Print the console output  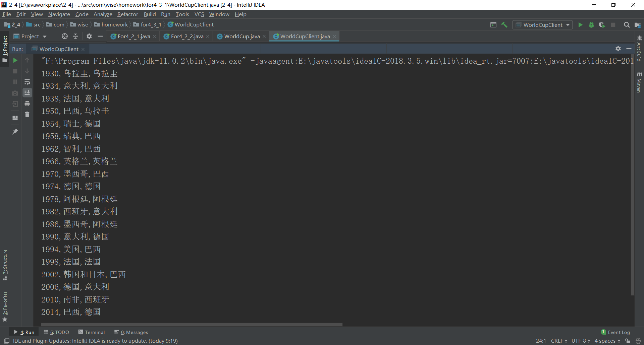[x=27, y=104]
